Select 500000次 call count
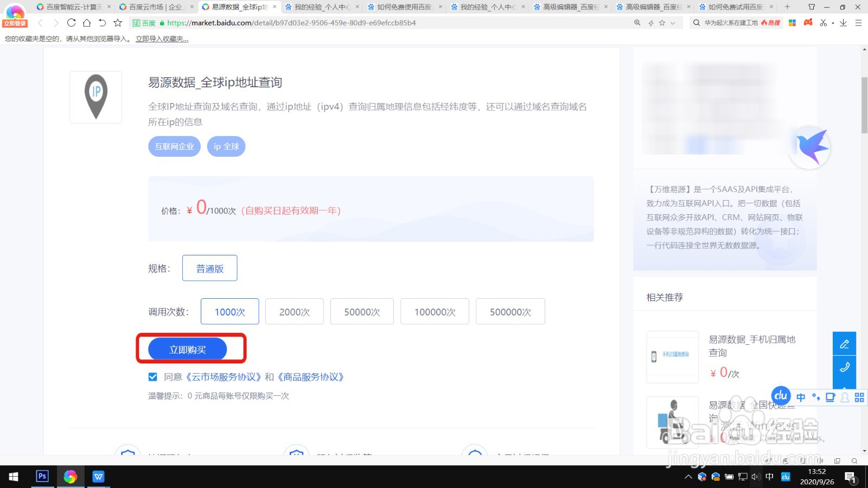This screenshot has width=868, height=488. coord(510,312)
